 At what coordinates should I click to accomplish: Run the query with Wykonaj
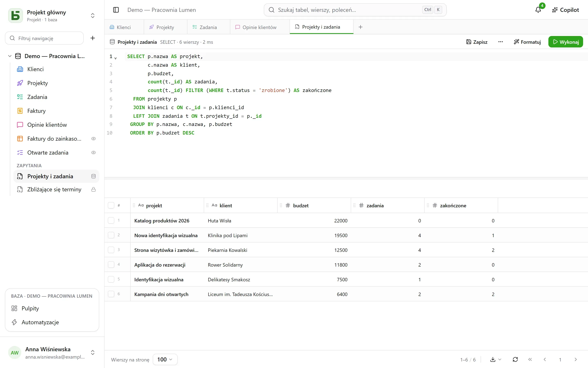click(x=566, y=42)
